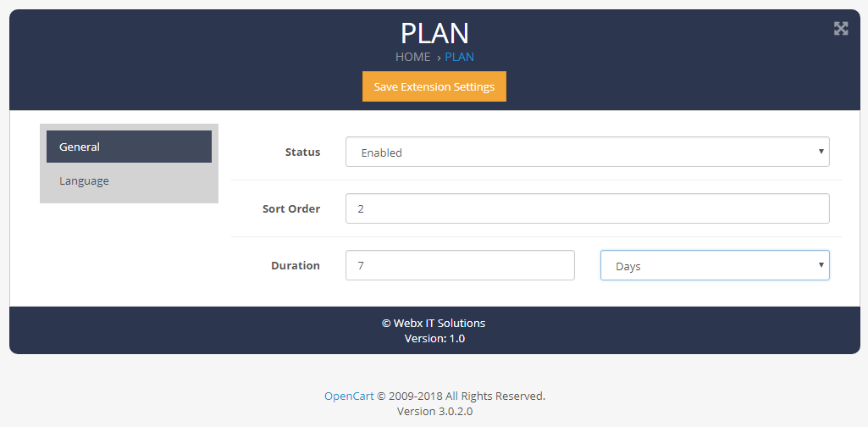Open the Status dropdown showing Enabled

(588, 152)
